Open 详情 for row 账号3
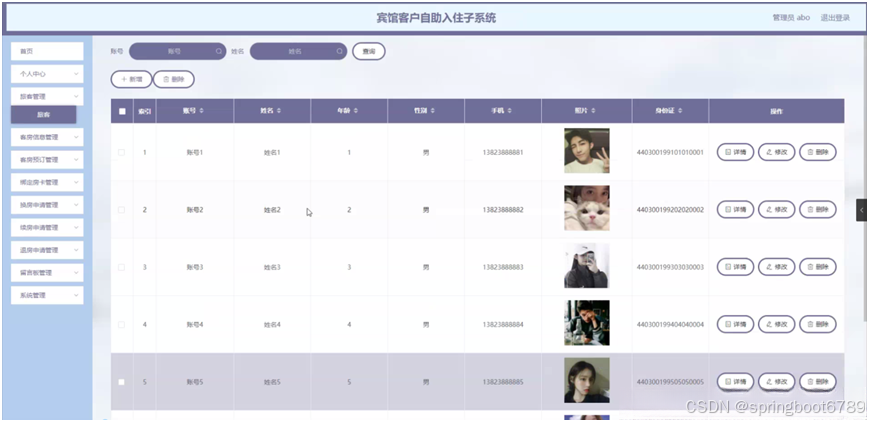869x422 pixels. coord(735,267)
